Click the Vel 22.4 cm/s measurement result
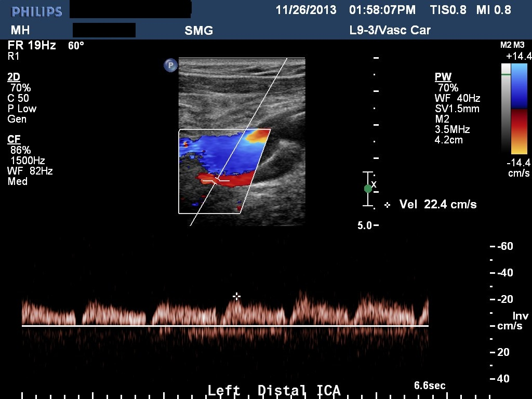Image resolution: width=532 pixels, height=399 pixels. tap(437, 205)
